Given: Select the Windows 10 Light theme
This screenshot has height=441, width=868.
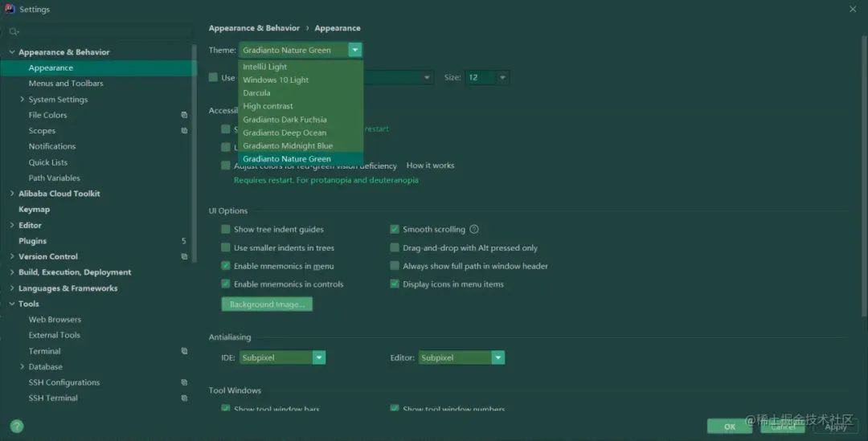Looking at the screenshot, I should click(x=301, y=80).
